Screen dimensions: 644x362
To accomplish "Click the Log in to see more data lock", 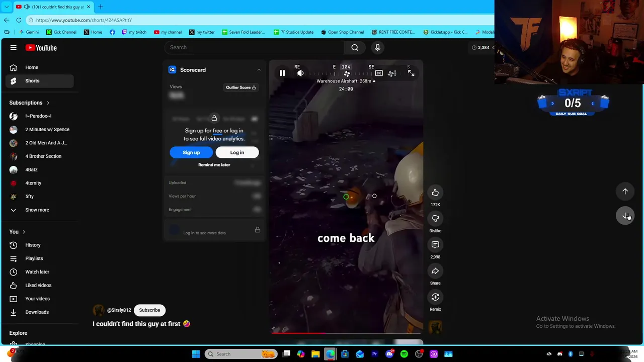I will click(257, 230).
